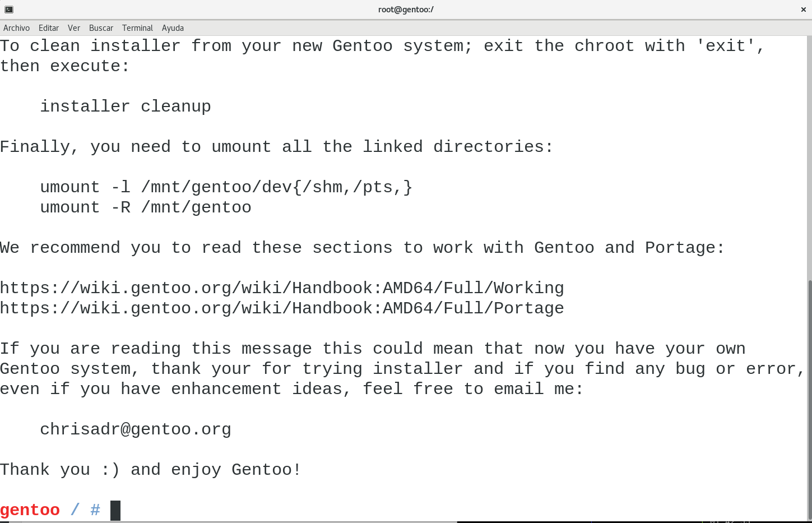Open the Ayuda menu
Image resolution: width=812 pixels, height=523 pixels.
173,28
